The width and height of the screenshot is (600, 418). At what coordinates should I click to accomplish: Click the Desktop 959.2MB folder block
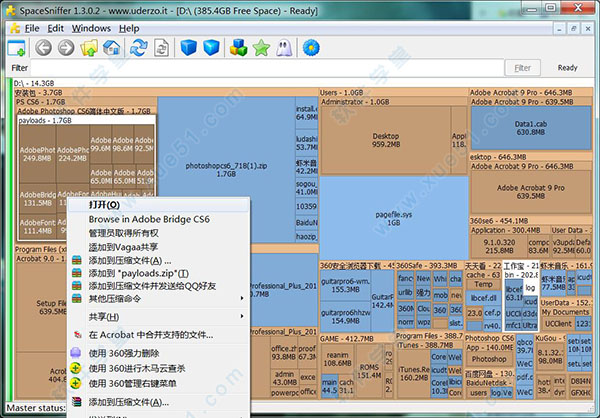point(385,140)
